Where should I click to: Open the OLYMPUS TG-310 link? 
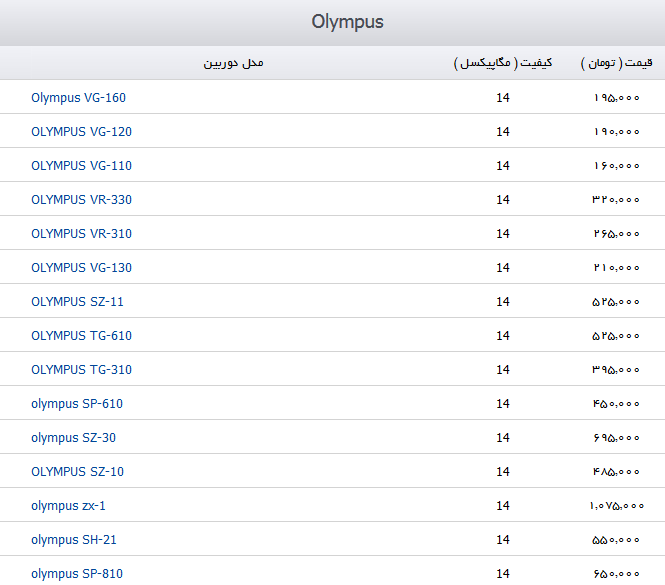[x=81, y=369]
